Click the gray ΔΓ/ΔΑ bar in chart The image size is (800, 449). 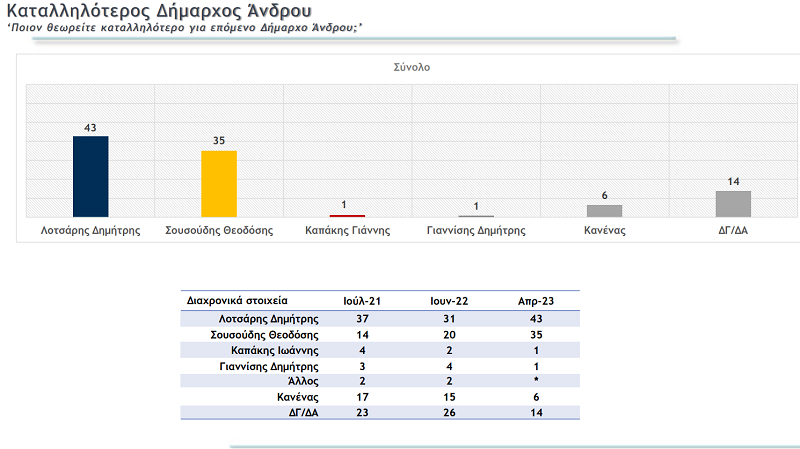733,203
